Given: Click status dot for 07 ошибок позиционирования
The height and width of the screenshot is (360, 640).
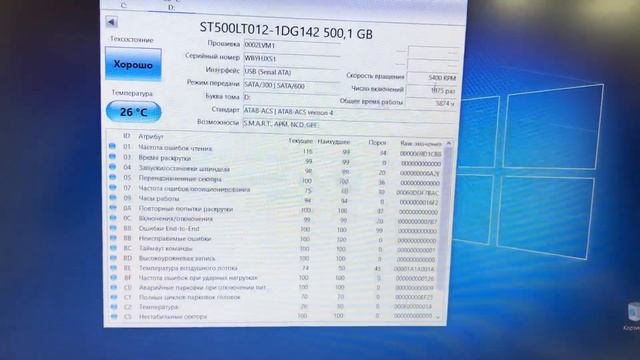Looking at the screenshot, I should (x=113, y=187).
